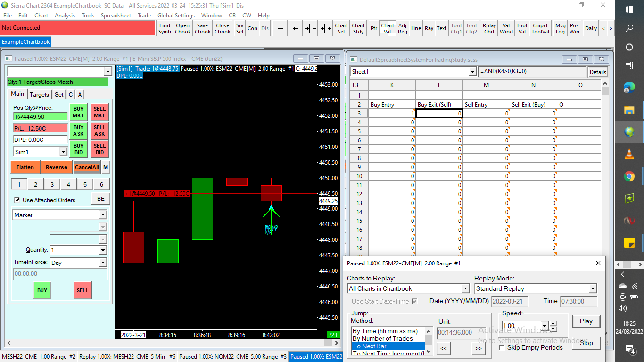Open Google Chrome from the taskbar
Screen dimensions: 644x362
[629, 176]
